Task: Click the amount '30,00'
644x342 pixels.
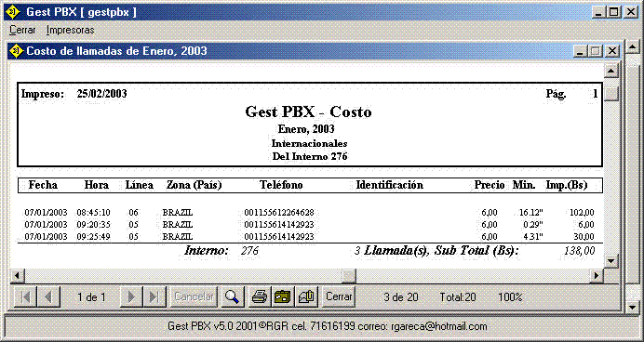Action: point(584,237)
